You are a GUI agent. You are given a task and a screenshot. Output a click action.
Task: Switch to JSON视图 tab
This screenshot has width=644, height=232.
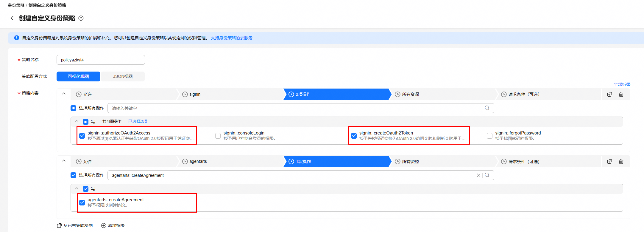click(123, 76)
